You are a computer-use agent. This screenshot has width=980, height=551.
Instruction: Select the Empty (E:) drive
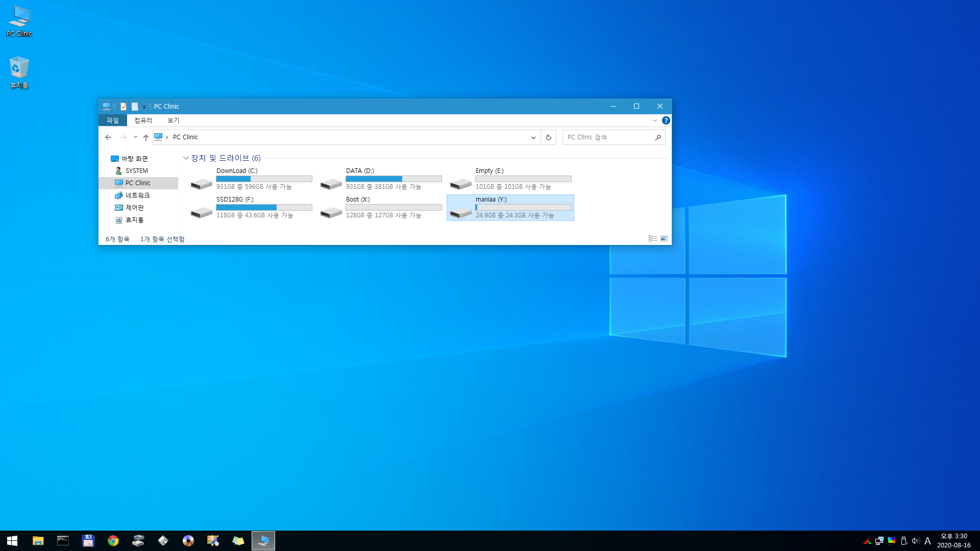510,179
